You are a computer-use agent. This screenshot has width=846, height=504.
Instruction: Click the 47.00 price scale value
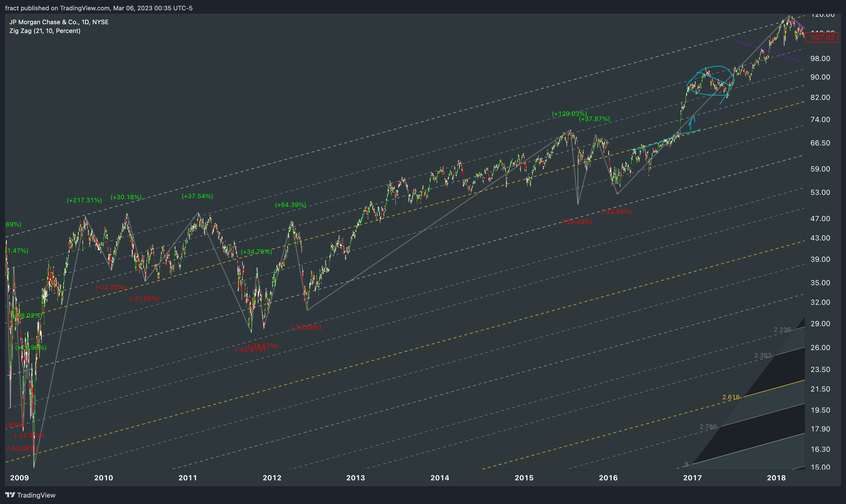(820, 219)
